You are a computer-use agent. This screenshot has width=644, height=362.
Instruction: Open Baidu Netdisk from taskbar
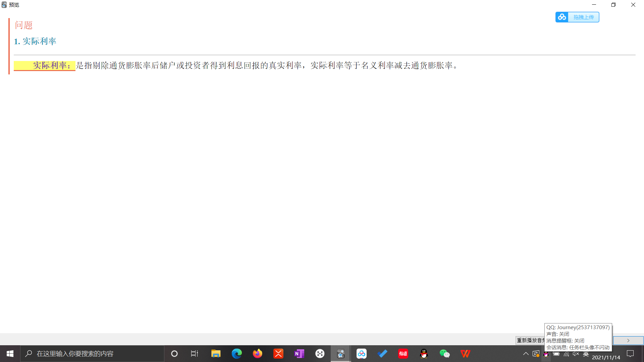click(x=362, y=354)
